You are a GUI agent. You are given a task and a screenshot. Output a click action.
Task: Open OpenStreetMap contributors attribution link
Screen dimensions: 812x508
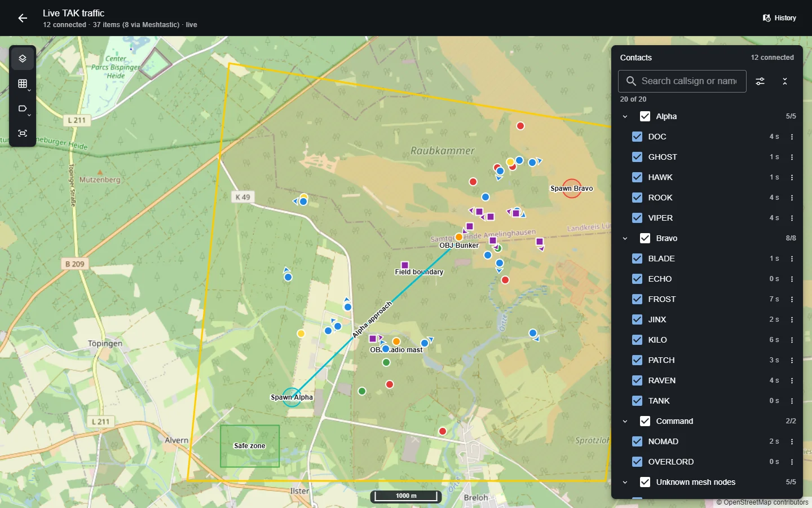pyautogui.click(x=765, y=502)
